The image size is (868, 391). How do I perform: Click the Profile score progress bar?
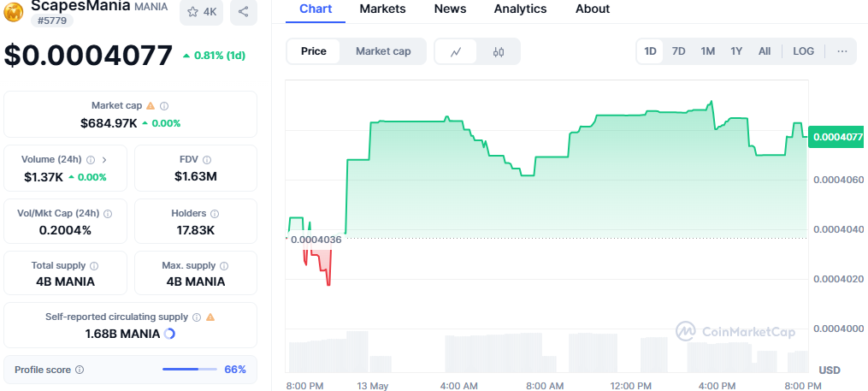[x=189, y=370]
